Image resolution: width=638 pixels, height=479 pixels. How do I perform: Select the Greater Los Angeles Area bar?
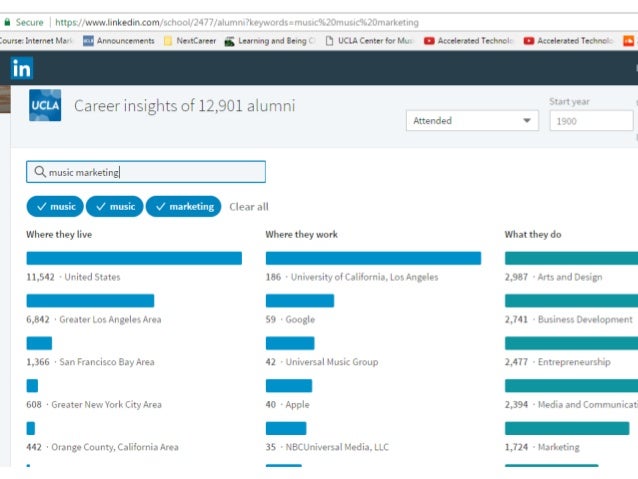pos(90,301)
